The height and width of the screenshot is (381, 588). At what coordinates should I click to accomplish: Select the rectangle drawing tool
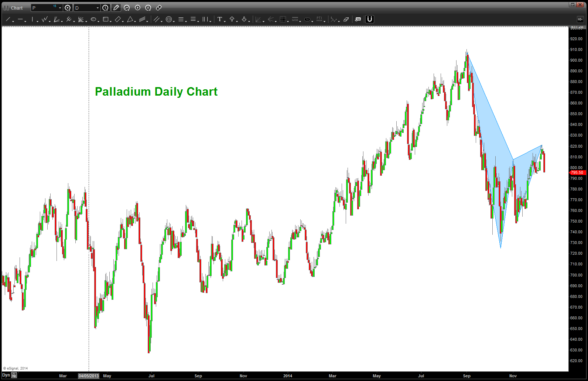coord(106,19)
